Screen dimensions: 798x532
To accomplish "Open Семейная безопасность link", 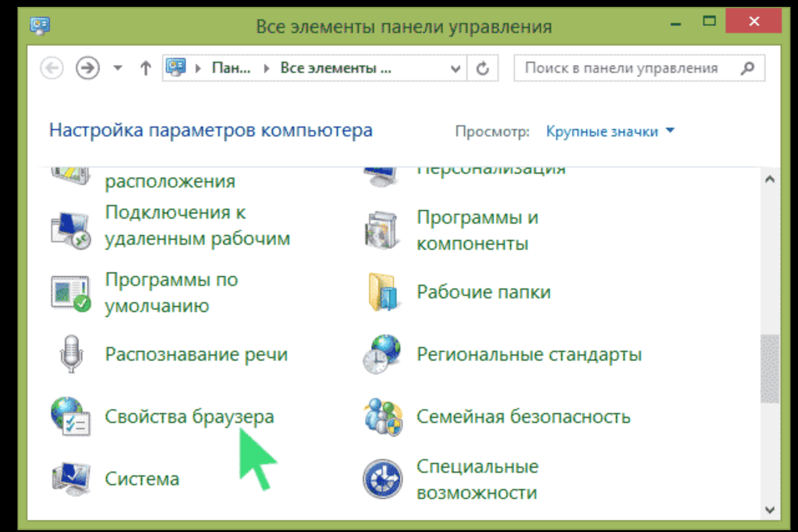I will [524, 416].
